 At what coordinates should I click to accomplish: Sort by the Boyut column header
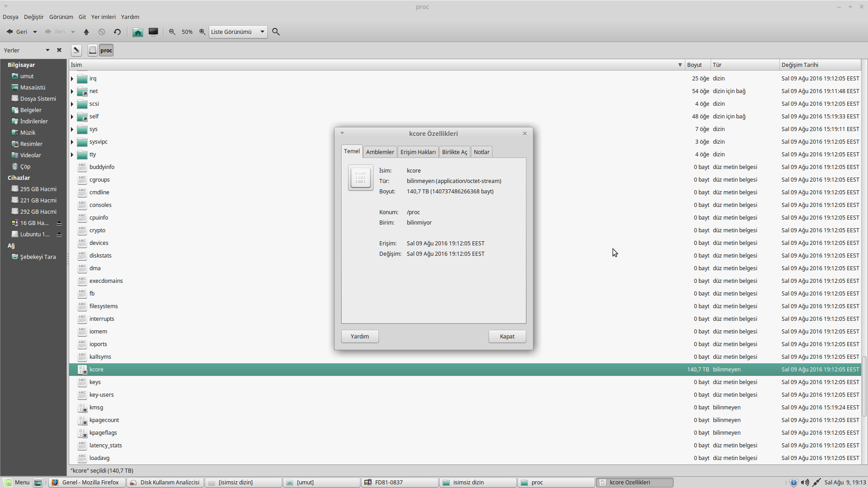click(698, 65)
